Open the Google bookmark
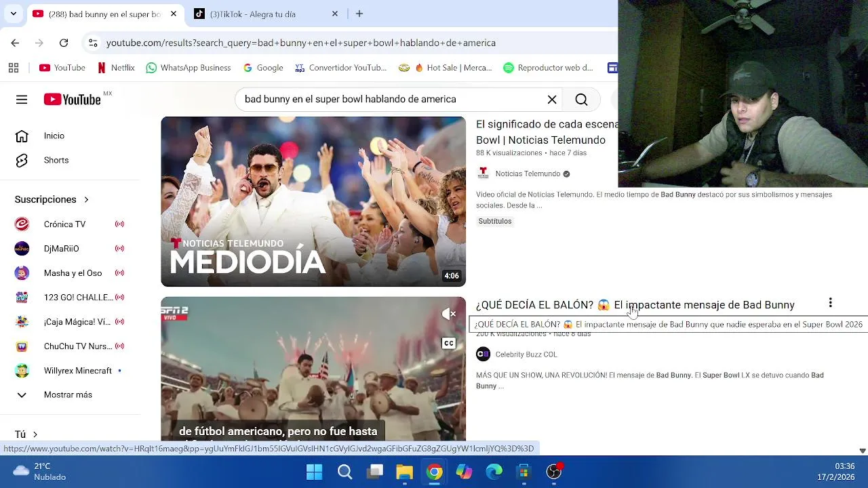The width and height of the screenshot is (868, 488). point(263,68)
